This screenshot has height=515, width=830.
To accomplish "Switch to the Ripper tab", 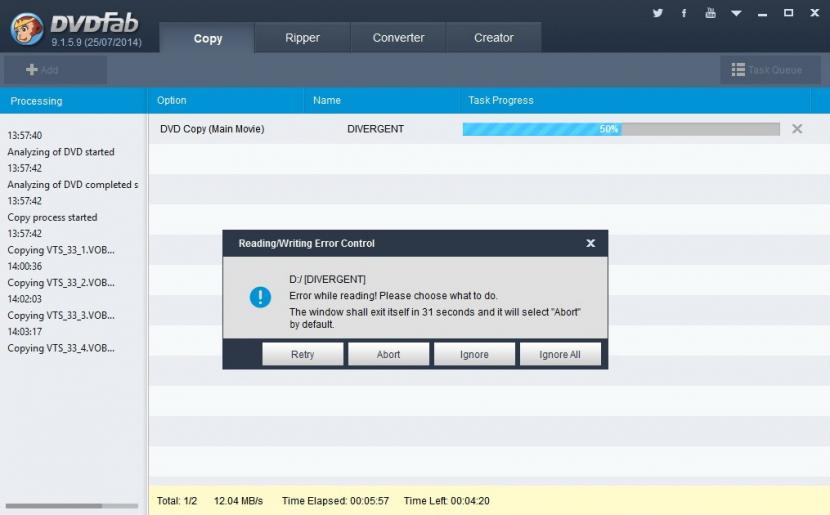I will (x=302, y=38).
